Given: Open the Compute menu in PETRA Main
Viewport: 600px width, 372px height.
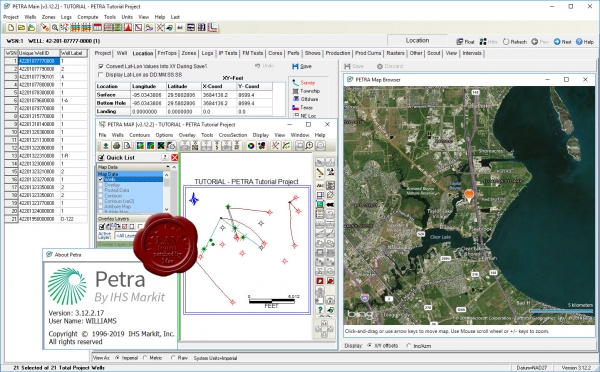Looking at the screenshot, I should pos(88,17).
